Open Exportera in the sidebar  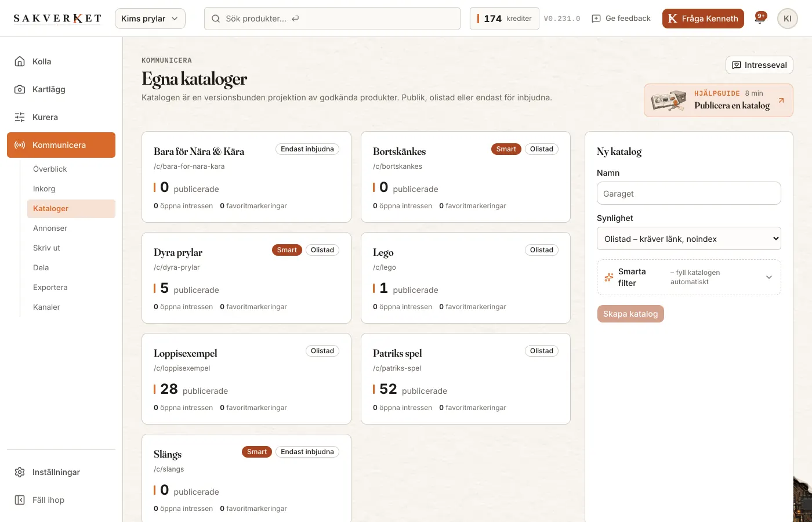click(x=71, y=287)
